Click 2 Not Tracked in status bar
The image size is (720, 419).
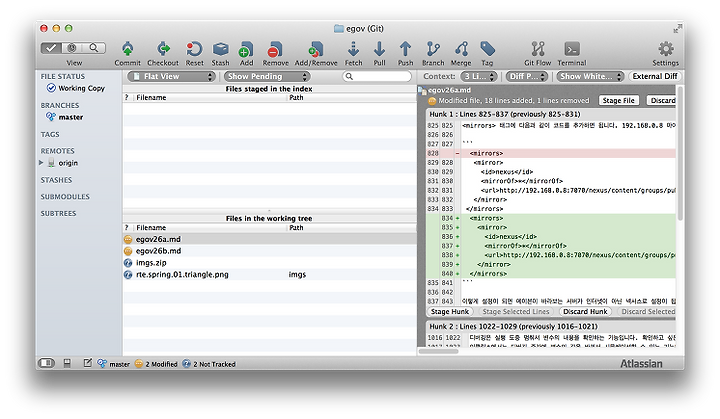tap(209, 363)
